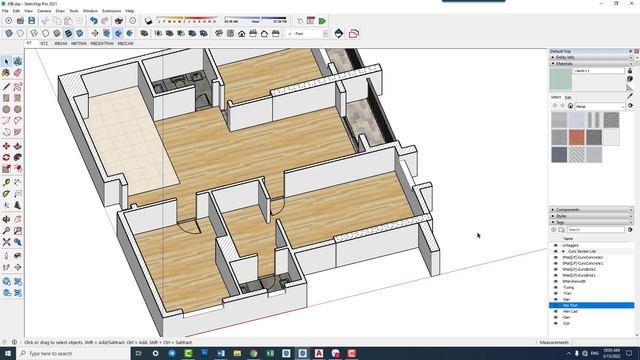The width and height of the screenshot is (640, 360).
Task: Activate the Zoom magnifier tool
Action: (6, 231)
